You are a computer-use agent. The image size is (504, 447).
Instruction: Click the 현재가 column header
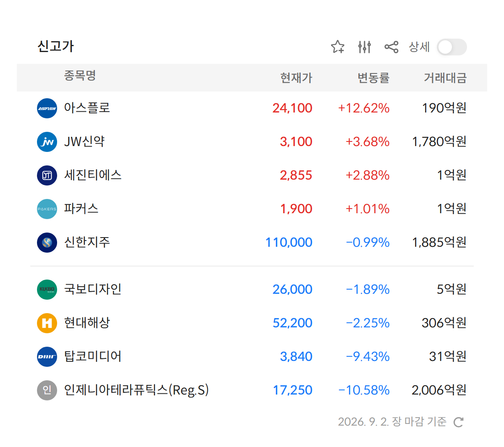(297, 78)
